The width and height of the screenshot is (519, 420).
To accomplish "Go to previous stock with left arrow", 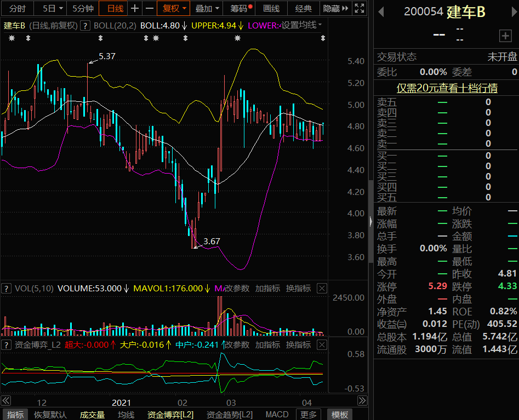I will pos(380,13).
